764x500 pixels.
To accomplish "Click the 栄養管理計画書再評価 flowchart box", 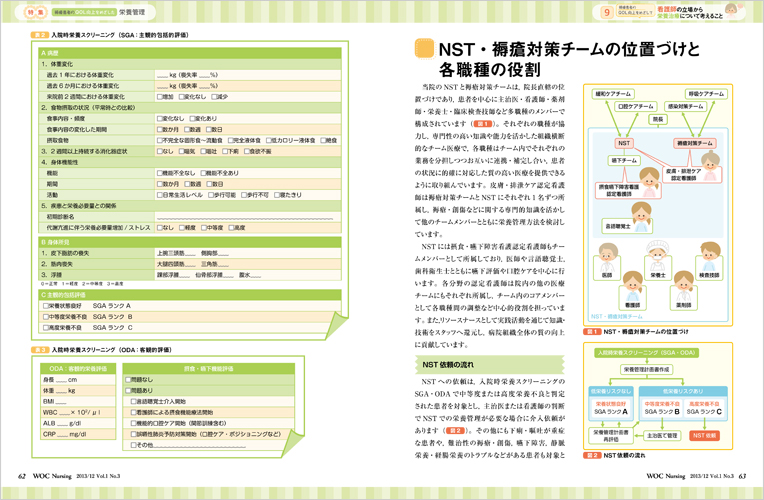I will point(611,436).
